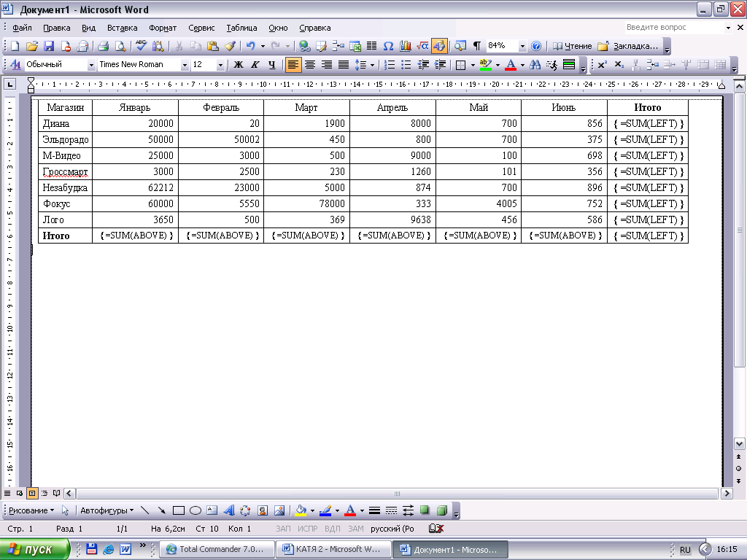Open the Файл menu
This screenshot has width=747, height=560.
(22, 28)
